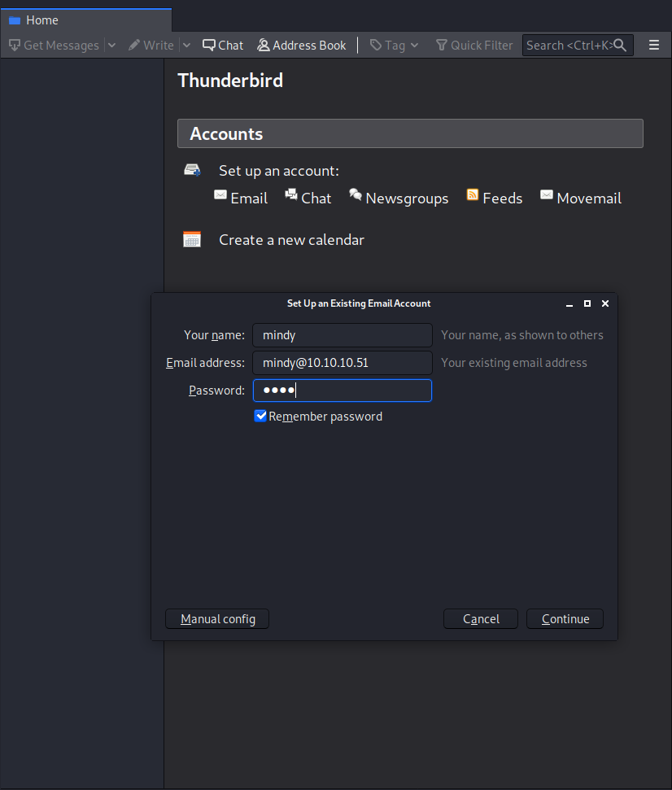
Task: Click 'Your existing email address' hint text
Action: click(x=514, y=363)
